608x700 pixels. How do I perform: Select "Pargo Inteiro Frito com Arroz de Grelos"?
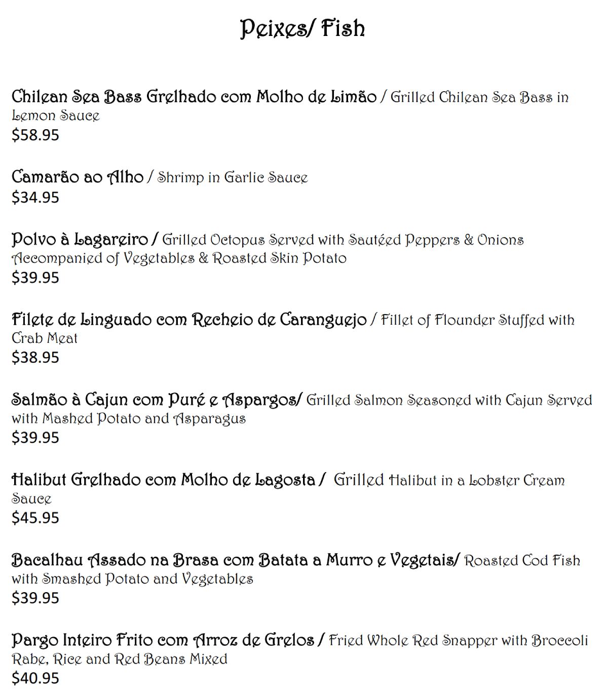click(163, 640)
